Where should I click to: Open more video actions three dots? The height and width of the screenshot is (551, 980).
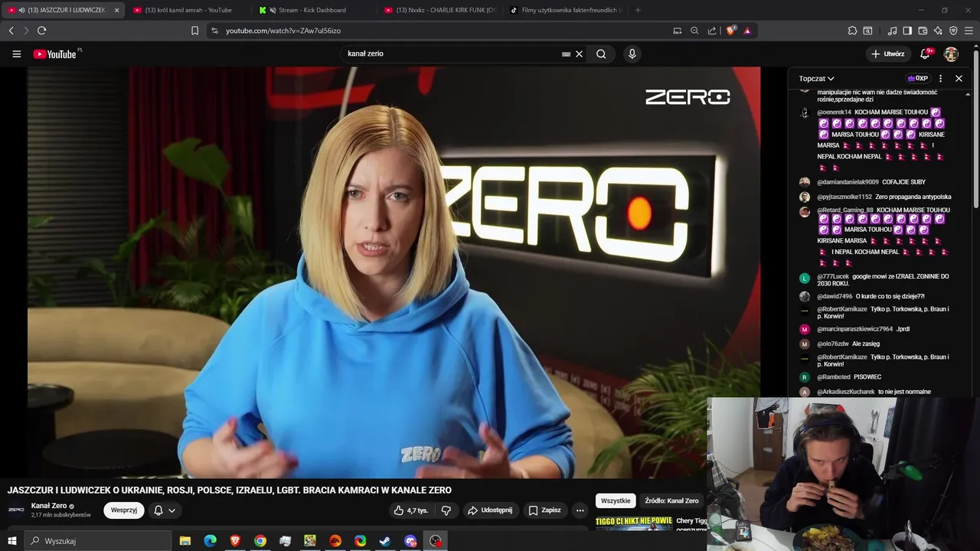(580, 510)
